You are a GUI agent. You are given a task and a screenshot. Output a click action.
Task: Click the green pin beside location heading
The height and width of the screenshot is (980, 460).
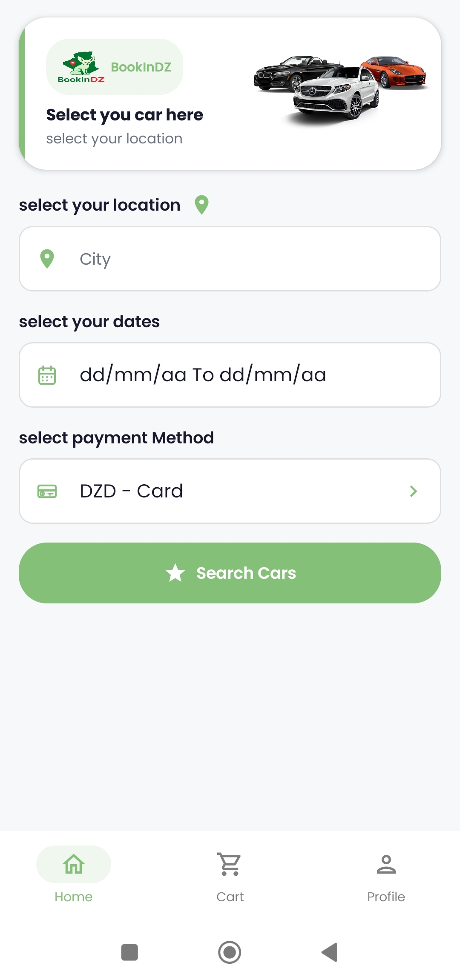[x=201, y=205]
